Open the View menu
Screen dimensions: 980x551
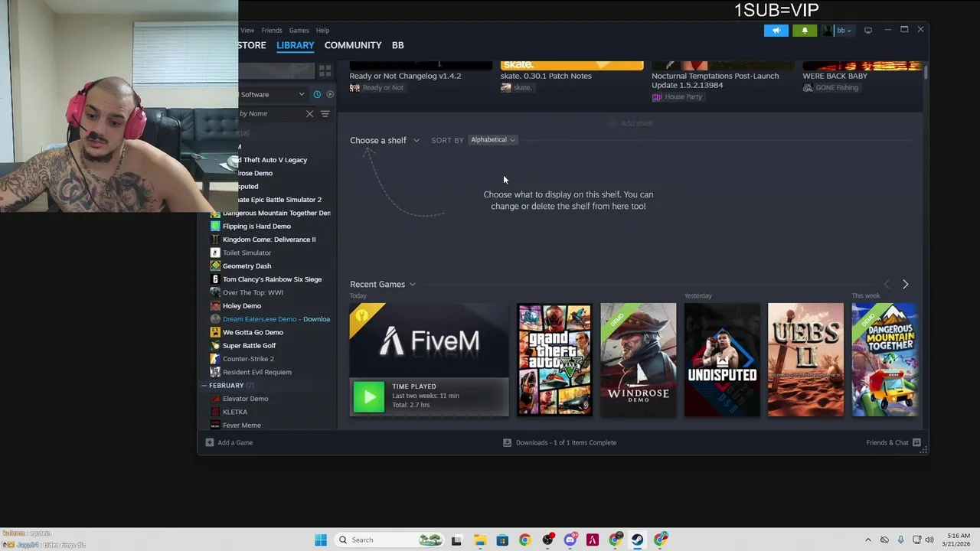247,31
